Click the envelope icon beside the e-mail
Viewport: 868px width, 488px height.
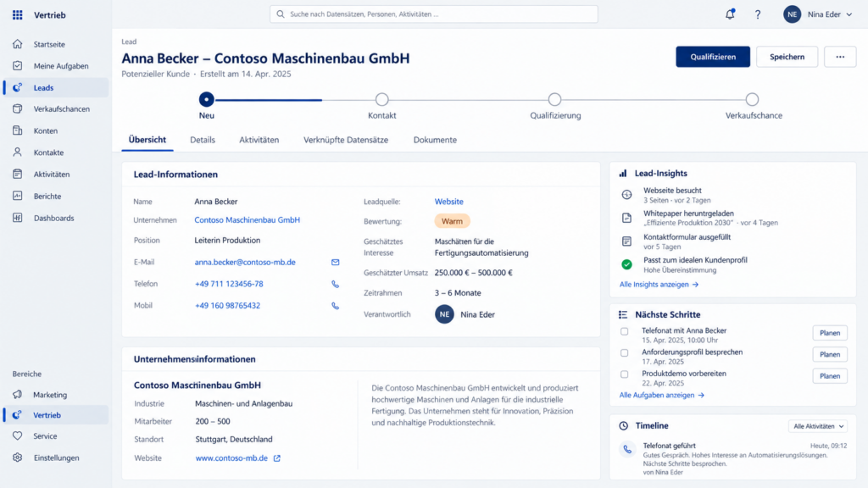336,263
